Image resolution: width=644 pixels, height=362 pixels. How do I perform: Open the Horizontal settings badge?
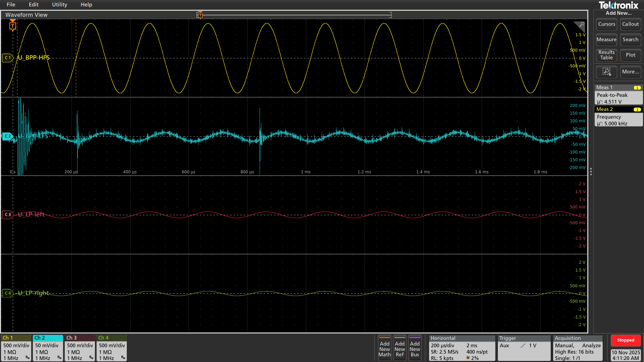462,348
